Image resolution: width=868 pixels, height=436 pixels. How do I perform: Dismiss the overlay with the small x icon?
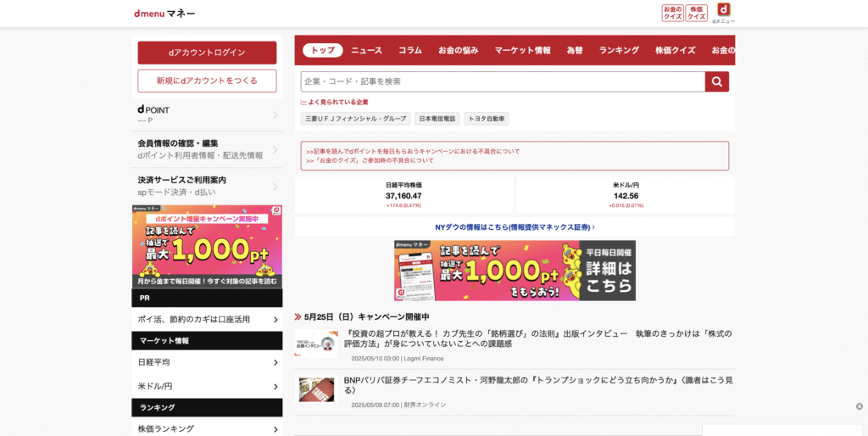pos(860,406)
